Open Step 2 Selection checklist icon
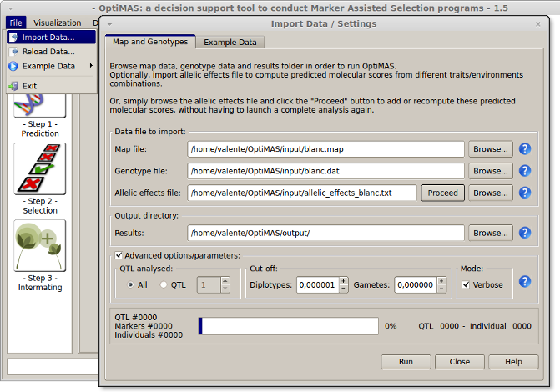This screenshot has width=560, height=392. [40, 168]
